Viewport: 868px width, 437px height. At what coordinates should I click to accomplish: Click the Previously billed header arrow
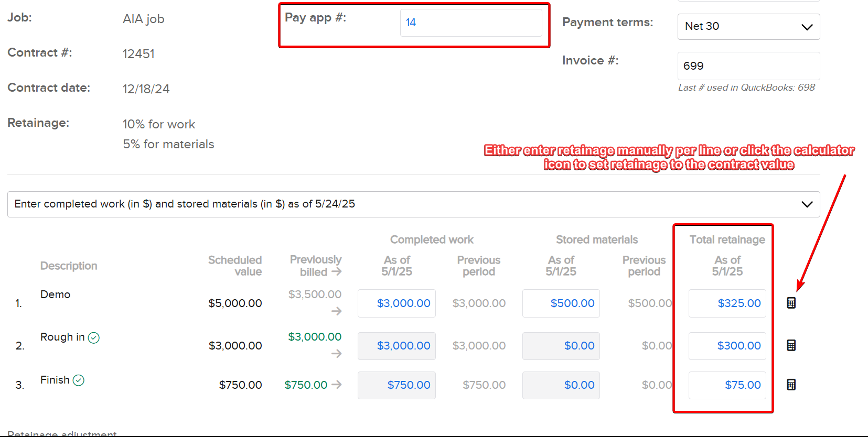pos(336,271)
